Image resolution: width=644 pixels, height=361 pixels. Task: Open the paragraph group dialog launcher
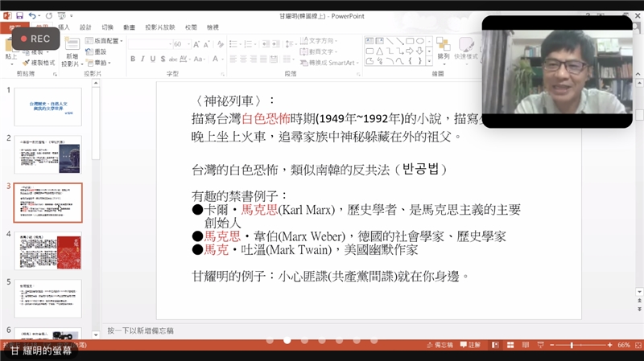click(358, 74)
